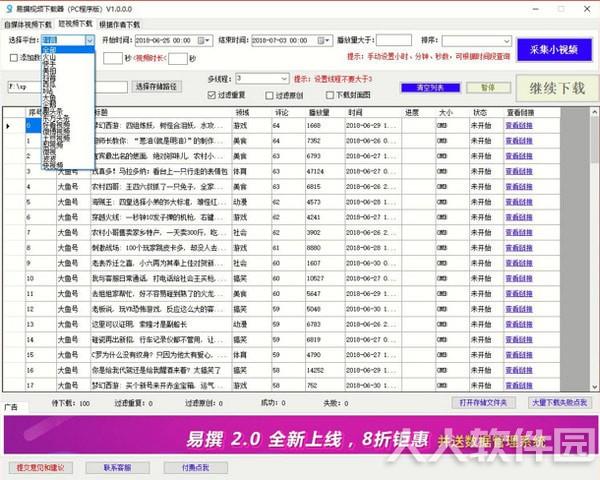Image resolution: width=600 pixels, height=480 pixels.
Task: Click the title cell of row 13
Action: (161, 325)
